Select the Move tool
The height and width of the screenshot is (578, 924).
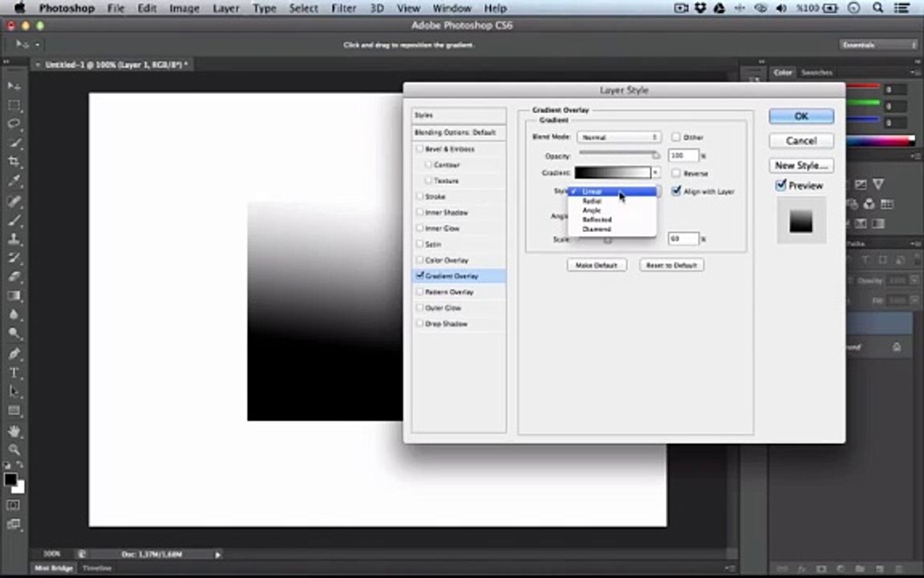pyautogui.click(x=14, y=86)
